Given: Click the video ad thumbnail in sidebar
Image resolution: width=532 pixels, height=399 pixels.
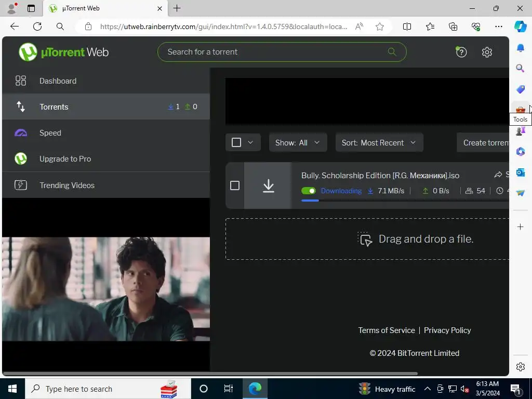Looking at the screenshot, I should pyautogui.click(x=106, y=289).
